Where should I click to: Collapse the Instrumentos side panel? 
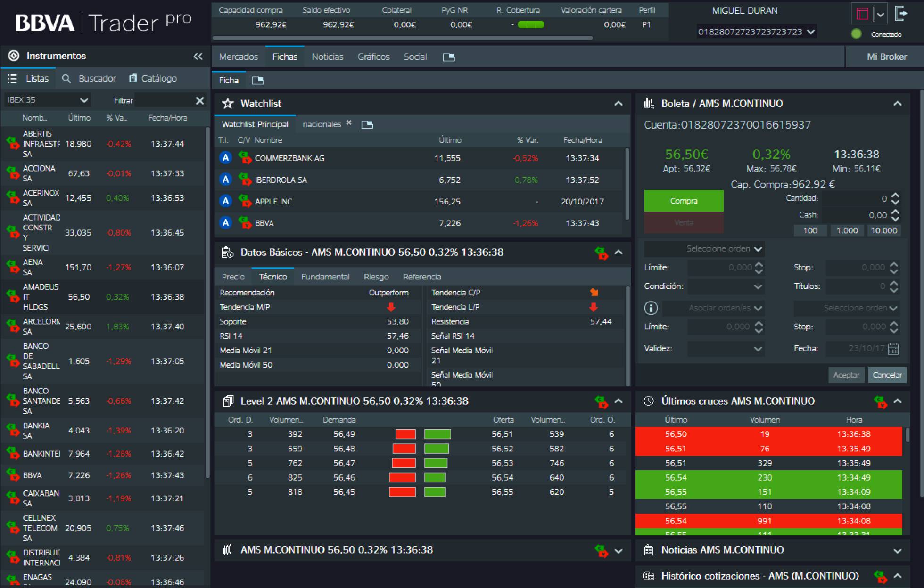click(198, 56)
